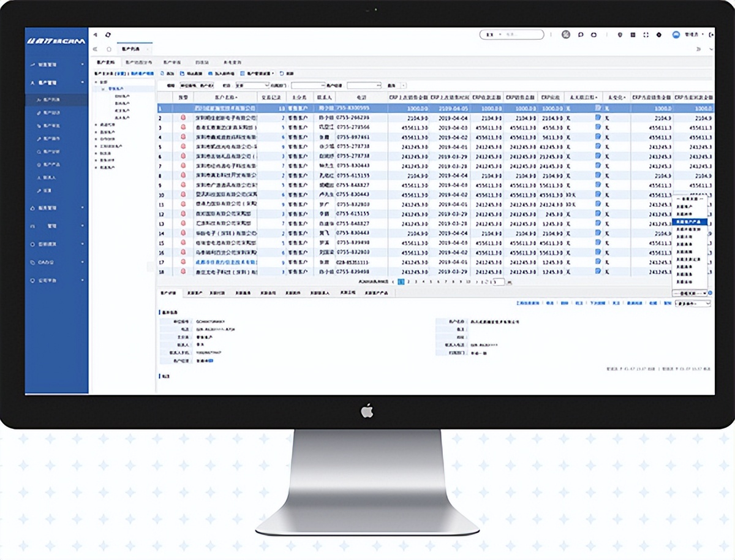Expand the root node of the customer tree

(96, 82)
